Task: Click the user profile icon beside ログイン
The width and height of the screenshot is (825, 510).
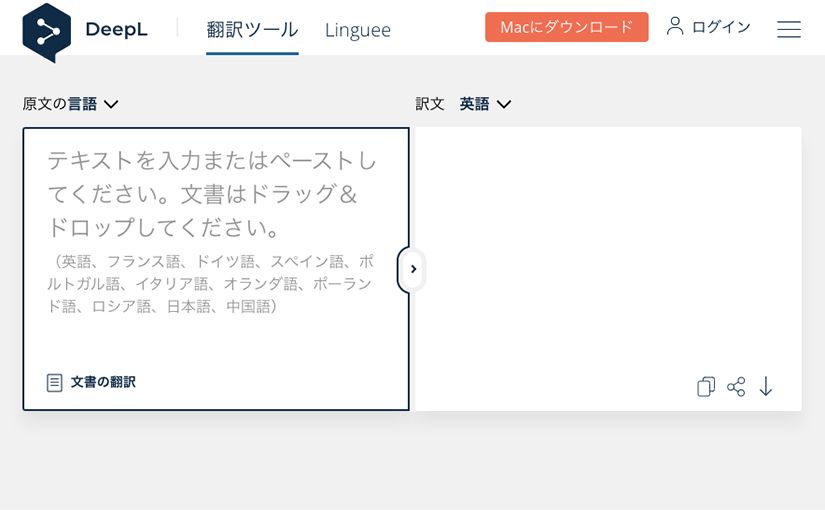Action: (675, 26)
